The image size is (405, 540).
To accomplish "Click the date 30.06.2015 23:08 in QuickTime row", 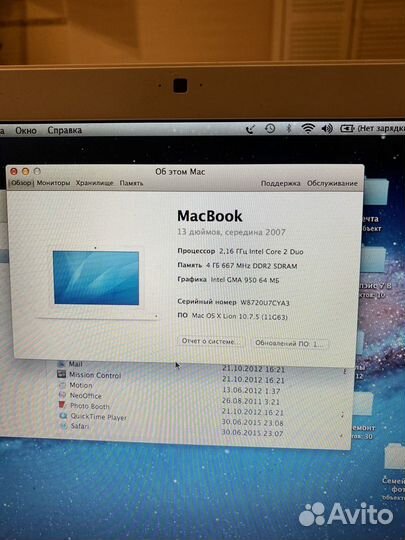I will point(252,422).
